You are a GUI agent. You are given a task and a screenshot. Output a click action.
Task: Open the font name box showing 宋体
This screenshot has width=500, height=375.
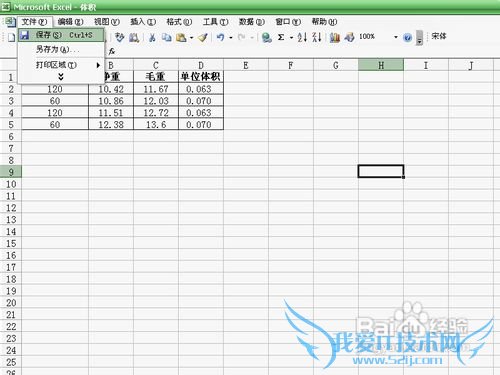[x=439, y=36]
